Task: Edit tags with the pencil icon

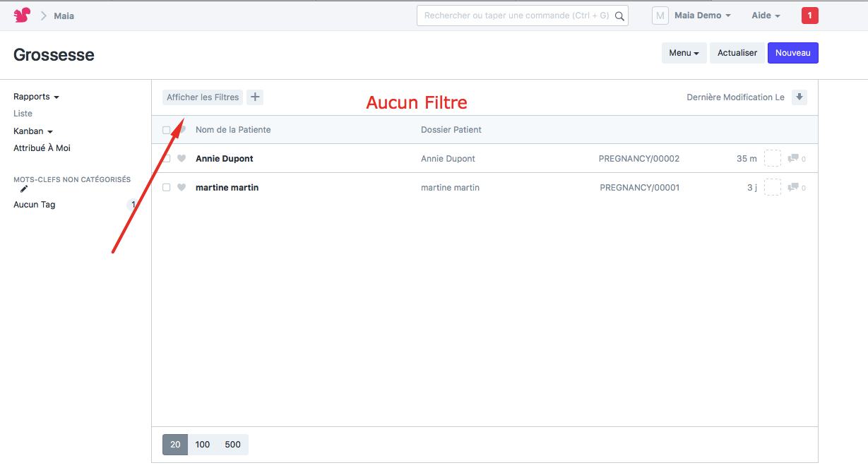Action: pyautogui.click(x=24, y=189)
